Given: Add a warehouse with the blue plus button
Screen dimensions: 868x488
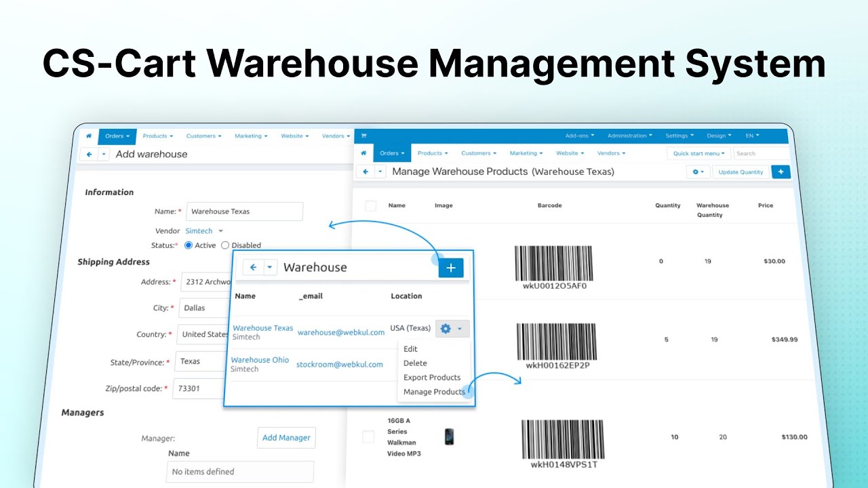Looking at the screenshot, I should tap(451, 267).
